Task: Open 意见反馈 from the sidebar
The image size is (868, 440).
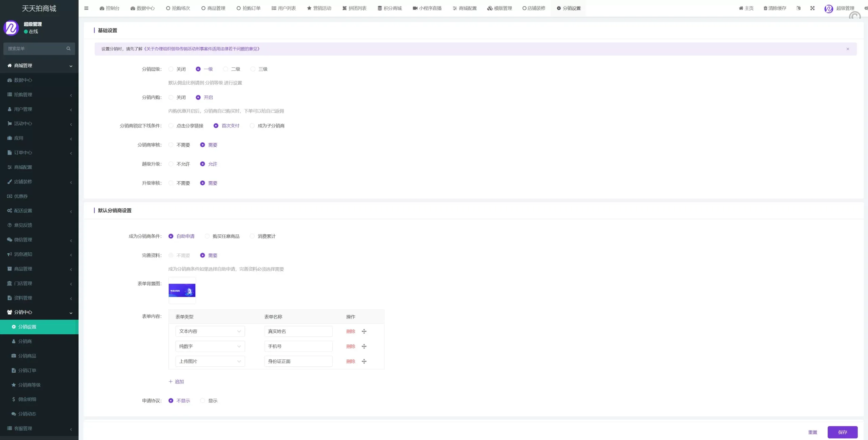Action: tap(22, 225)
